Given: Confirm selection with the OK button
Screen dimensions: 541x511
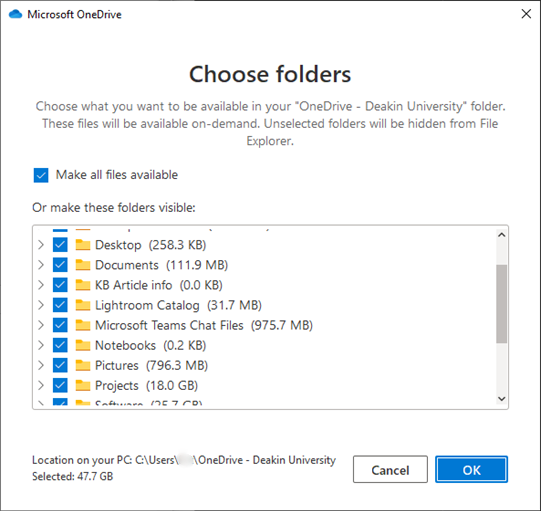Looking at the screenshot, I should point(471,469).
